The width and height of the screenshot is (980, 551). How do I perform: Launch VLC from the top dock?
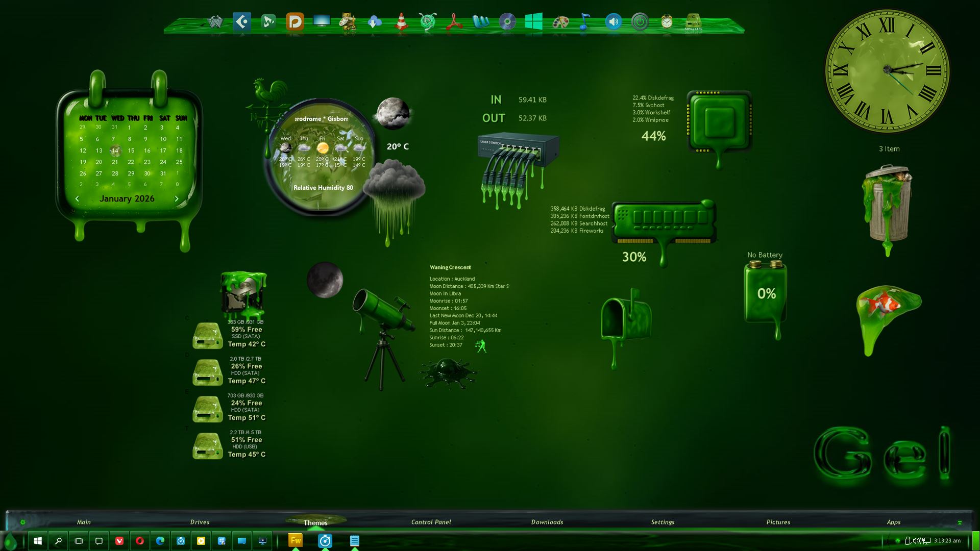click(x=401, y=22)
